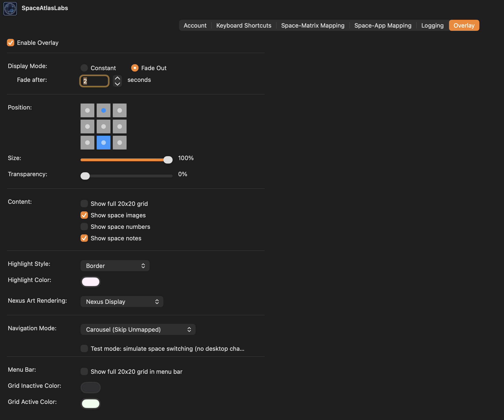Select the top-left overlay position dot
This screenshot has height=420, width=504.
[87, 110]
